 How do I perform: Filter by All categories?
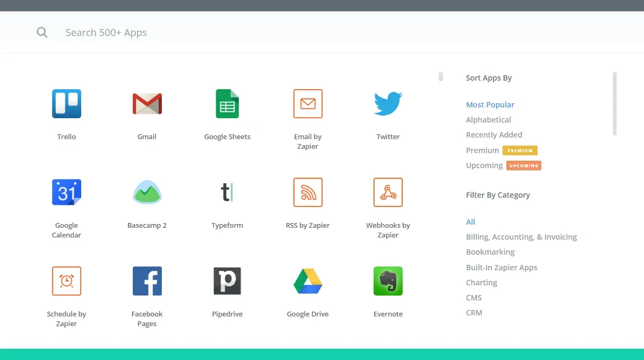click(x=470, y=222)
